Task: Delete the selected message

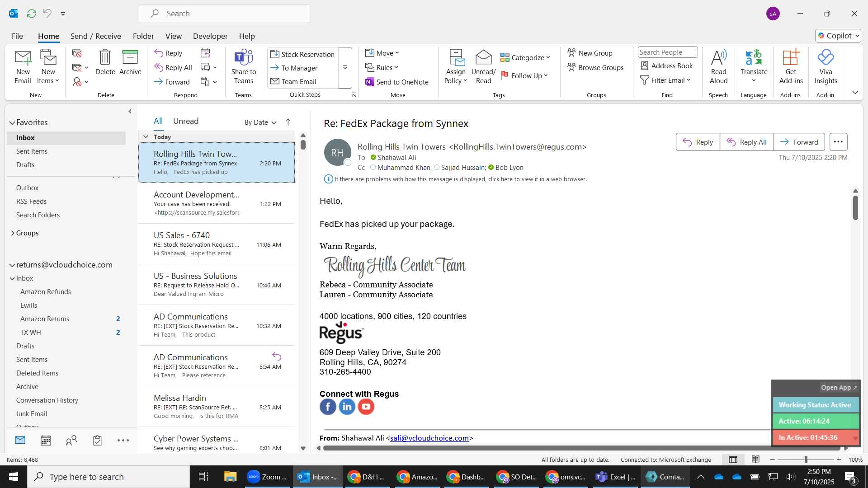Action: pyautogui.click(x=105, y=62)
